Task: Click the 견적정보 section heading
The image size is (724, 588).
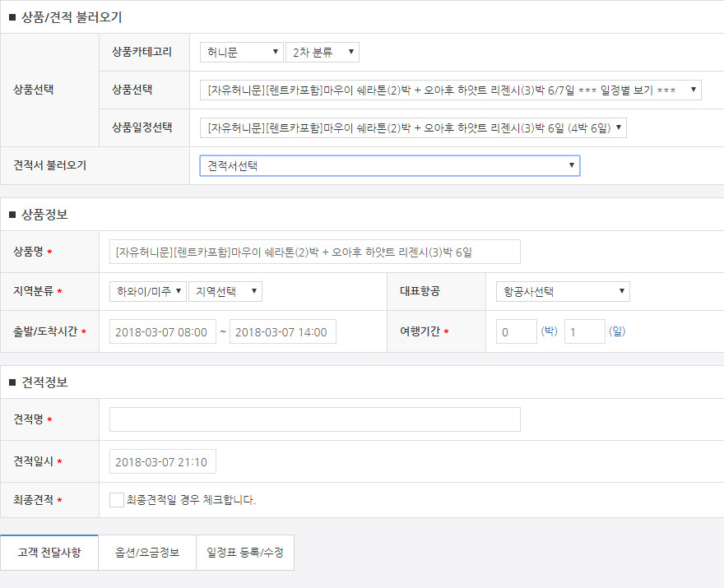Action: pyautogui.click(x=44, y=382)
